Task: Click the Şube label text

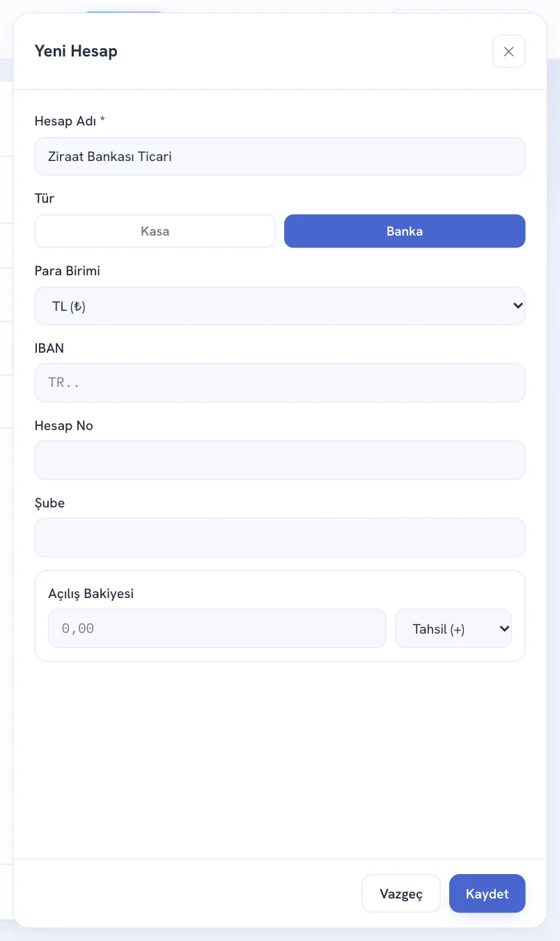Action: tap(49, 503)
